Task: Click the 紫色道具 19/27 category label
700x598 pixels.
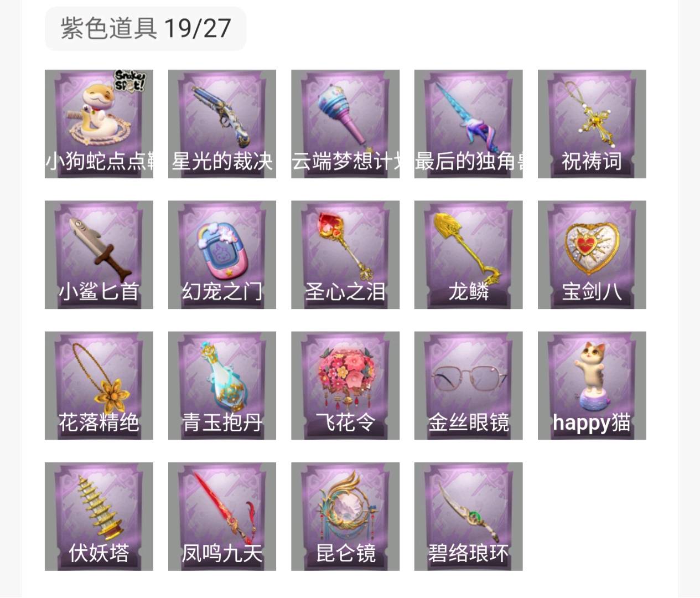Action: pyautogui.click(x=146, y=28)
